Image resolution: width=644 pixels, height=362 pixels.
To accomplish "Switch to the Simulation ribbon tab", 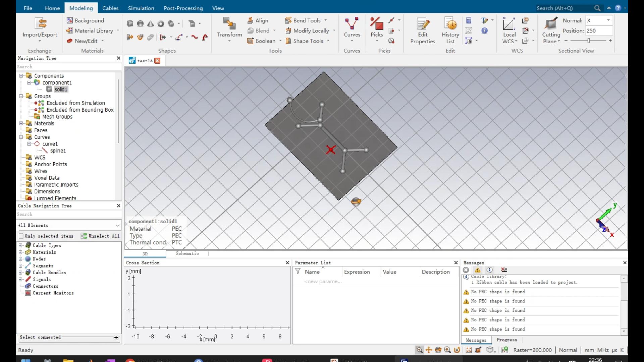I will pos(141,8).
